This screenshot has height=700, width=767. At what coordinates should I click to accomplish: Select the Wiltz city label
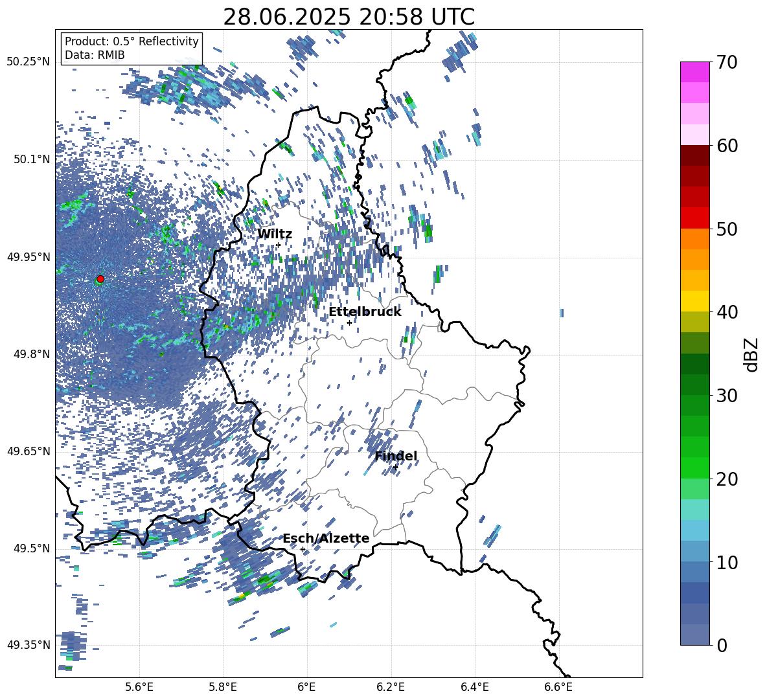(275, 234)
